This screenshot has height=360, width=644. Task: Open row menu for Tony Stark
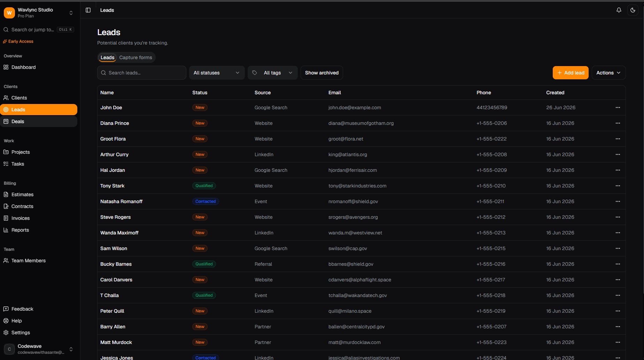(618, 186)
